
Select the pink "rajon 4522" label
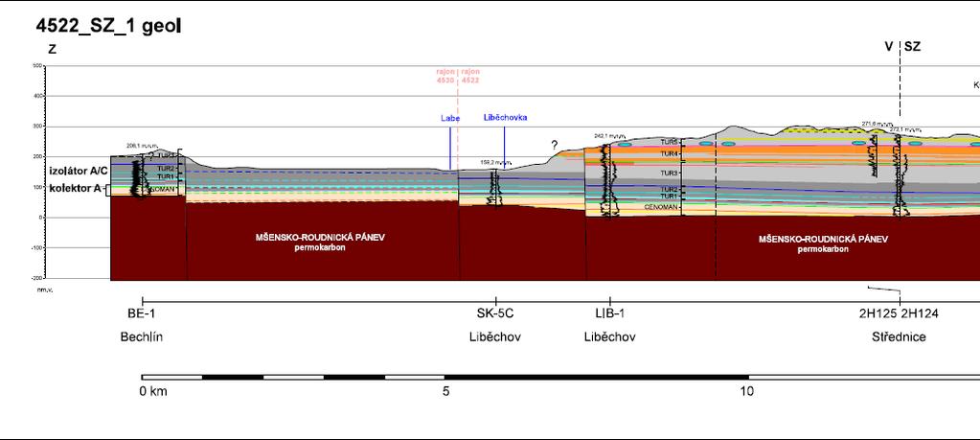(x=470, y=77)
